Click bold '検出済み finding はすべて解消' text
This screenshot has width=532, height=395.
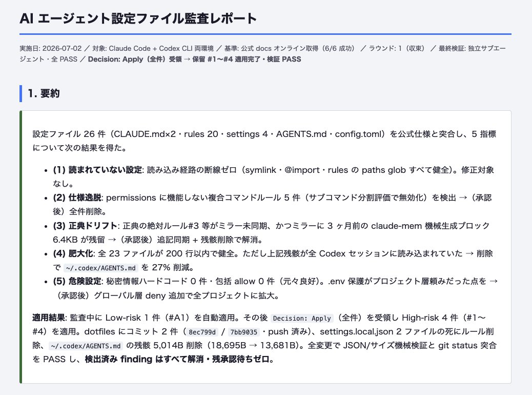click(x=144, y=359)
